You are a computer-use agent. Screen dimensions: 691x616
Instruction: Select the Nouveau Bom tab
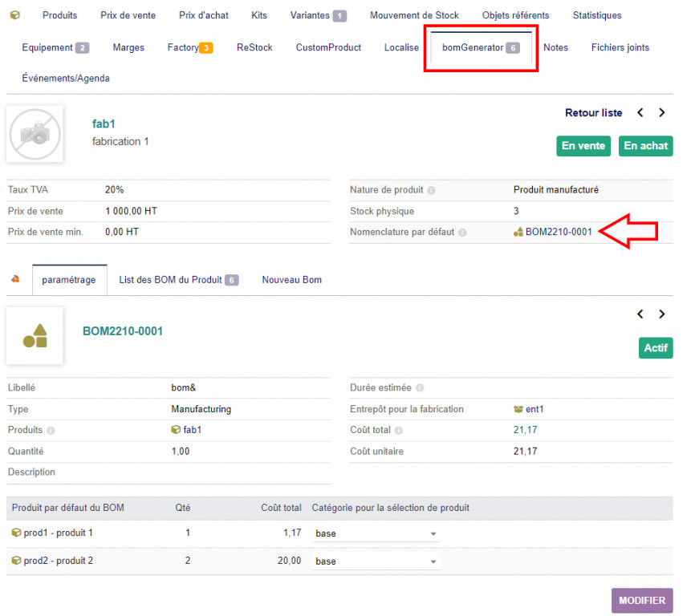(291, 280)
